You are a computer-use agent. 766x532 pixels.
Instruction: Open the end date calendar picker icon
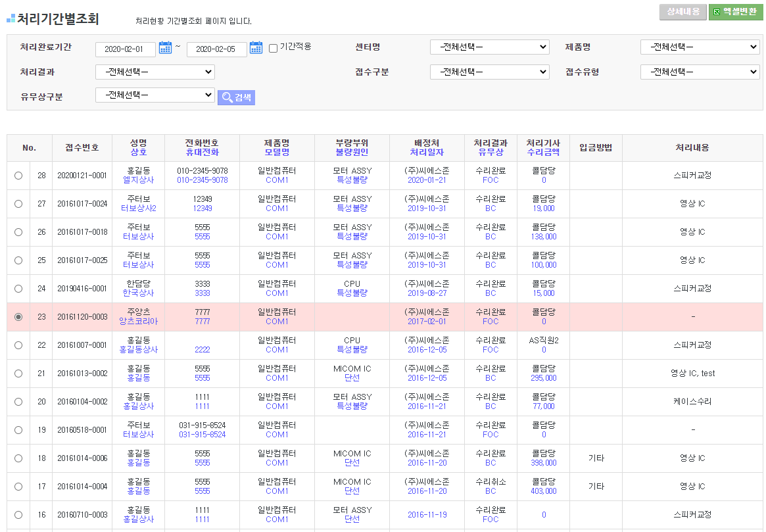(x=256, y=48)
